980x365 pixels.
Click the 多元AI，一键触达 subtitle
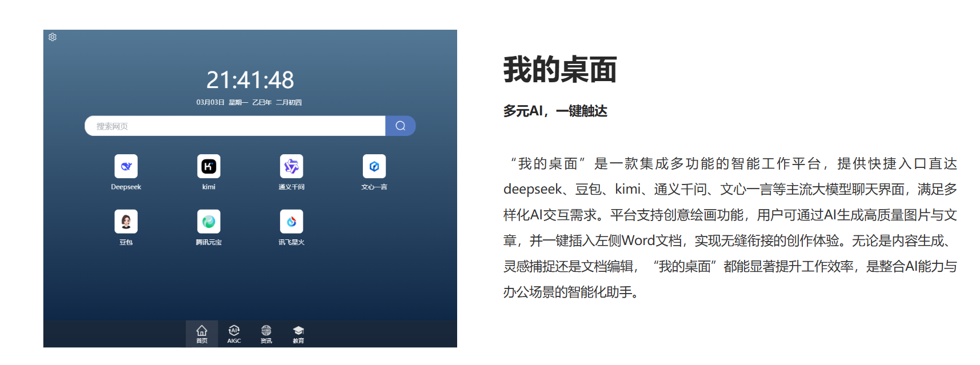[x=555, y=111]
